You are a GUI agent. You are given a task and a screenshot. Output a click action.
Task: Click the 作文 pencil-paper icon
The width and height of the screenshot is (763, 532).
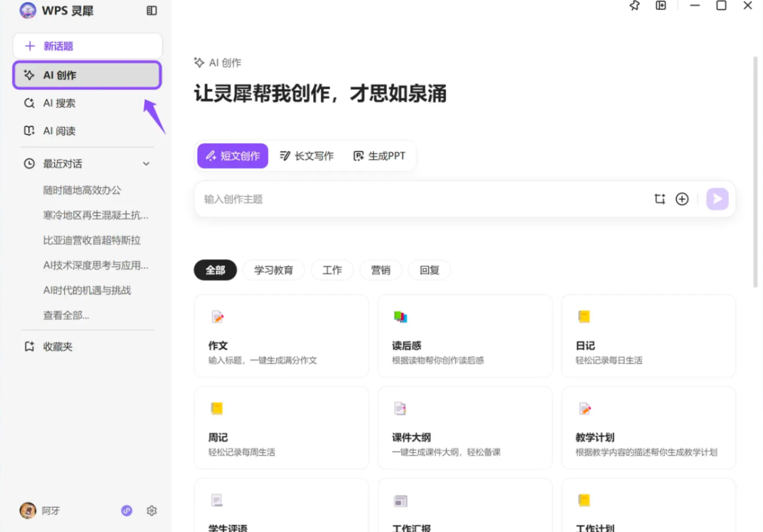click(x=217, y=318)
